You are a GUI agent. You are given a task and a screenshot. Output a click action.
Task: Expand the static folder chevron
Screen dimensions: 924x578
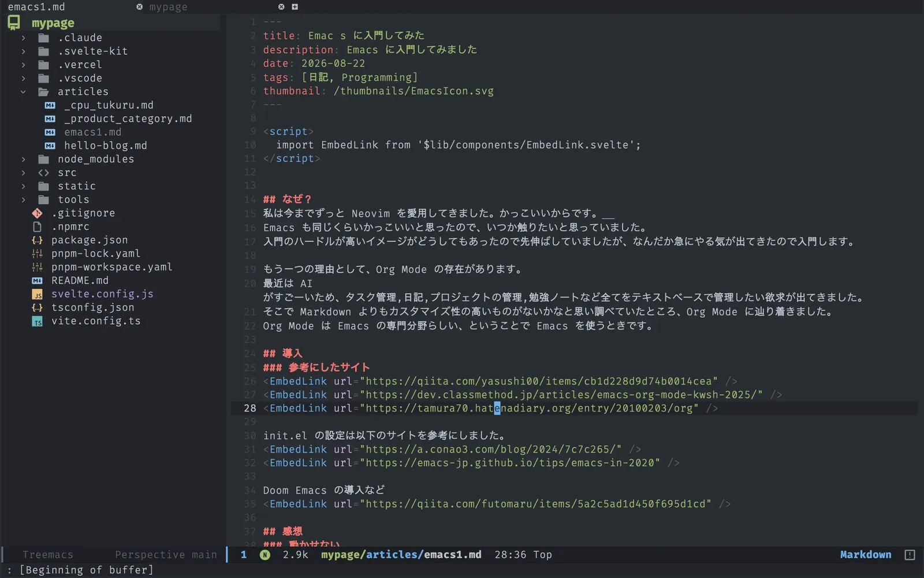pyautogui.click(x=23, y=186)
